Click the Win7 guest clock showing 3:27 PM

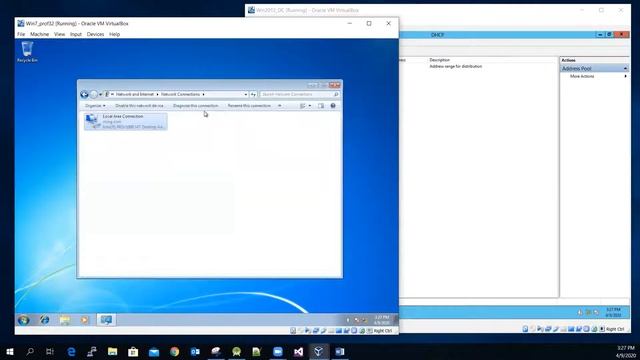click(x=382, y=320)
